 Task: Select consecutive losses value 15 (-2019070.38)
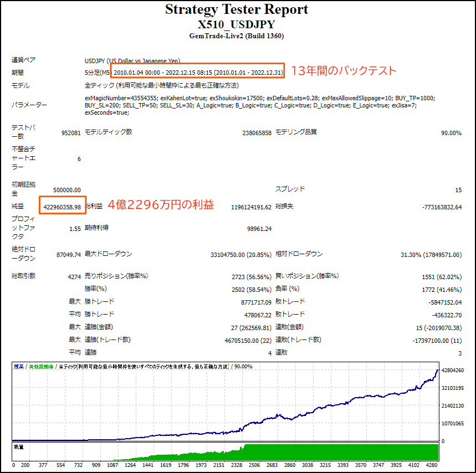(439, 328)
